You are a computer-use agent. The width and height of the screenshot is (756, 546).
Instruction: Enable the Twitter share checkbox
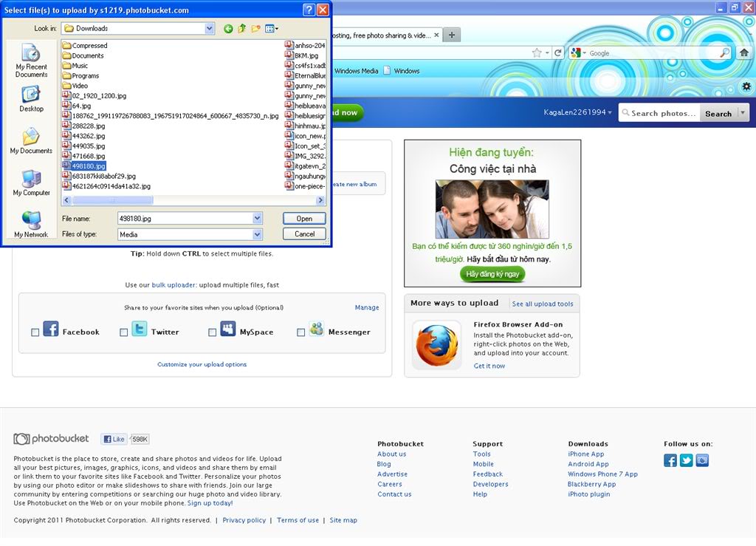coord(124,332)
